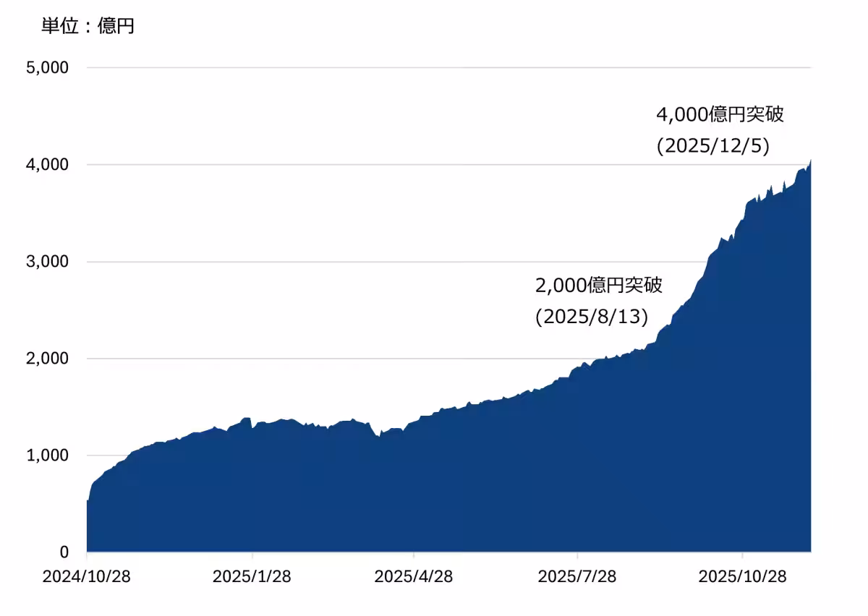
Task: Click the 2,000億円突破 annotation text
Action: tap(599, 285)
